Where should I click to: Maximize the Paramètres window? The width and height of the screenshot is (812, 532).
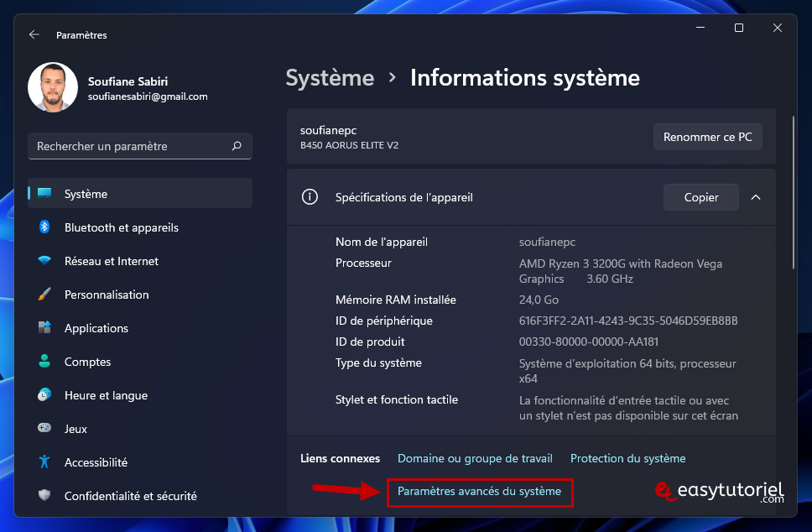pos(739,28)
